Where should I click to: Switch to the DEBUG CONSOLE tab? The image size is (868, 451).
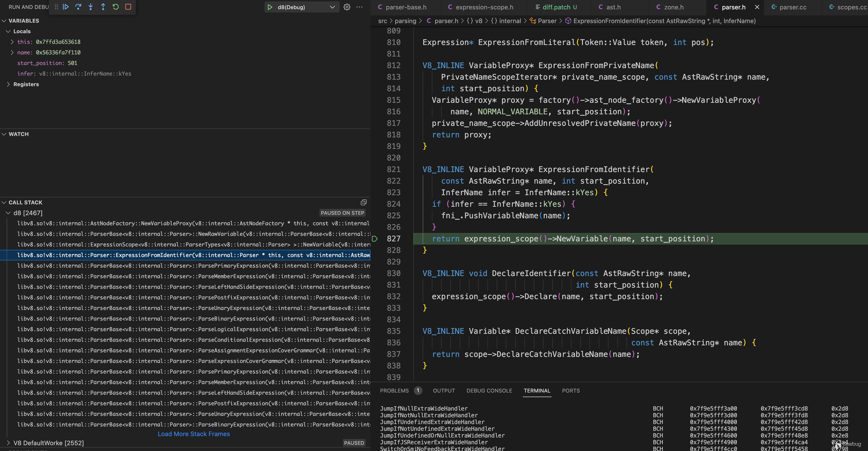point(489,391)
